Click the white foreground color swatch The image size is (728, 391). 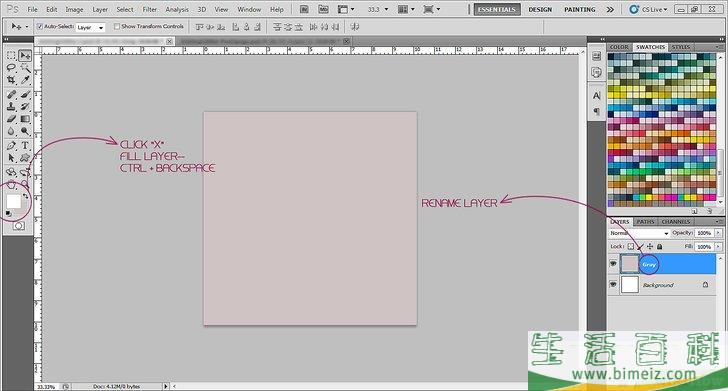point(13,201)
